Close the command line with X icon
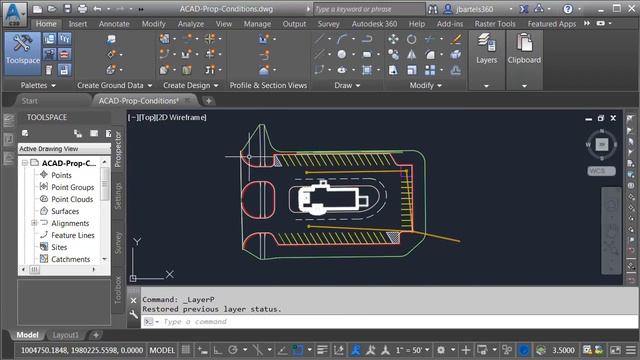The width and height of the screenshot is (640, 360). pos(133,300)
